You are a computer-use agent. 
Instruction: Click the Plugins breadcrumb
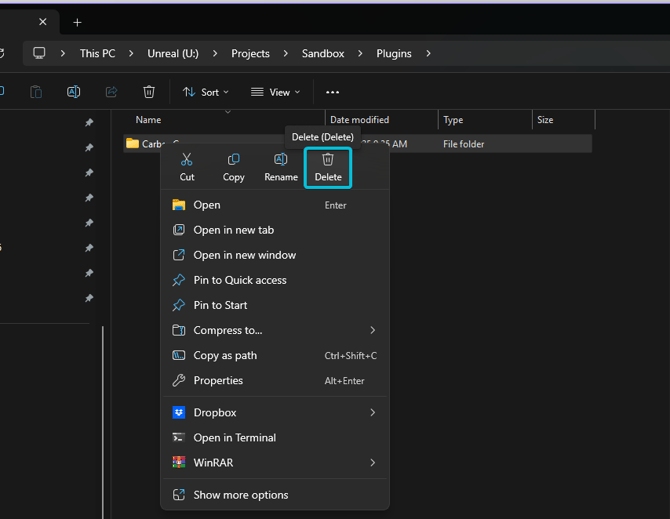pyautogui.click(x=394, y=53)
